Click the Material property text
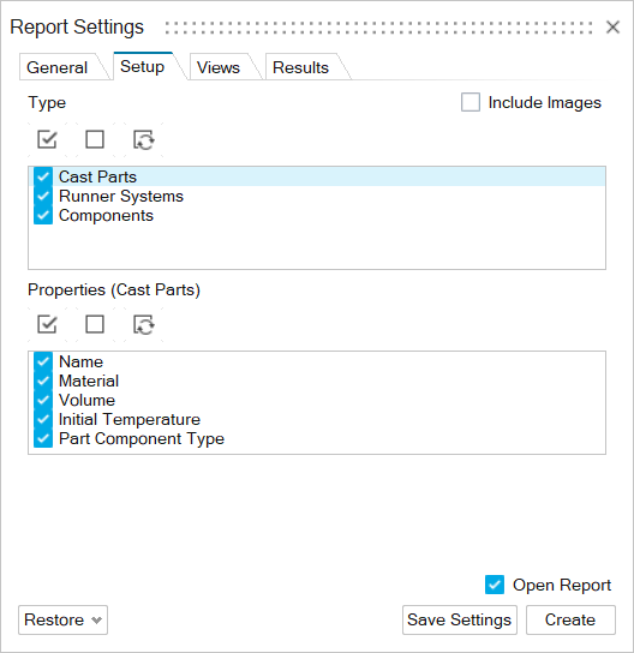Viewport: 634px width, 653px height. [x=89, y=381]
